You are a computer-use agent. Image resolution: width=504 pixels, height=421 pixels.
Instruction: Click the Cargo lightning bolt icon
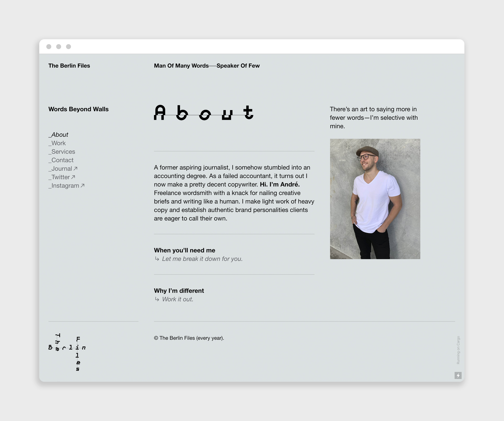click(x=458, y=375)
